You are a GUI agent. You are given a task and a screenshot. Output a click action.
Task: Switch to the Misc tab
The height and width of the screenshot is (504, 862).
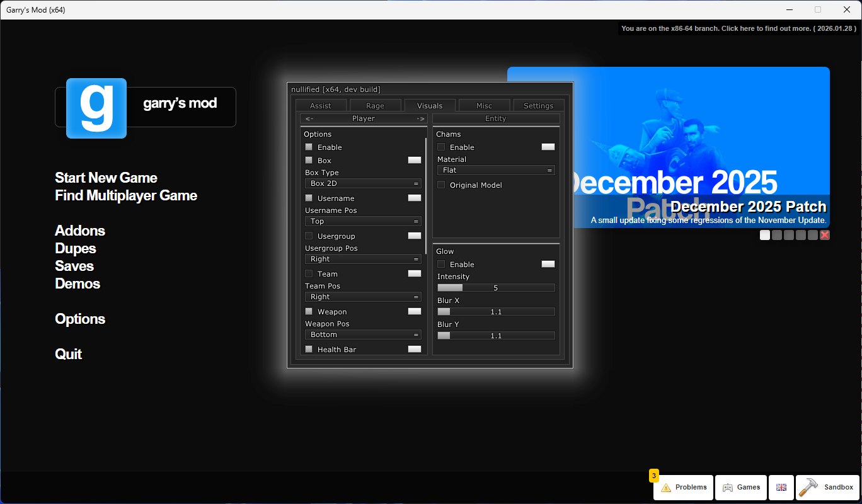[484, 105]
